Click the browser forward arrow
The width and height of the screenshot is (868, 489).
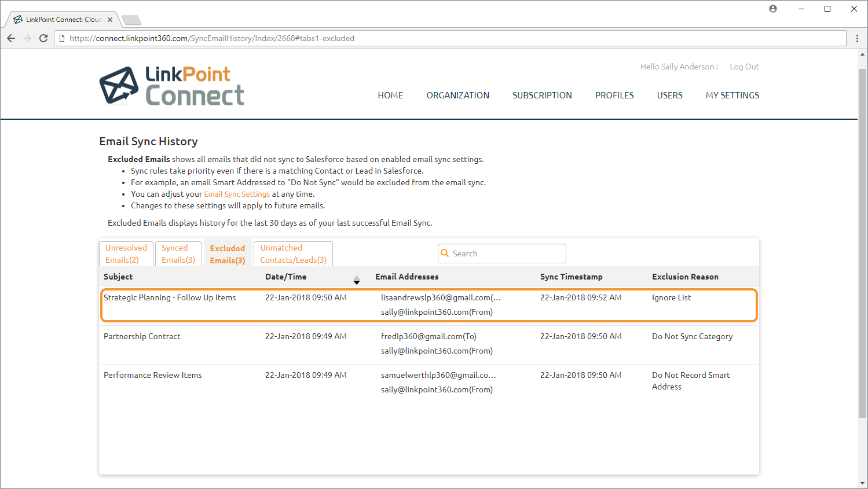(27, 38)
